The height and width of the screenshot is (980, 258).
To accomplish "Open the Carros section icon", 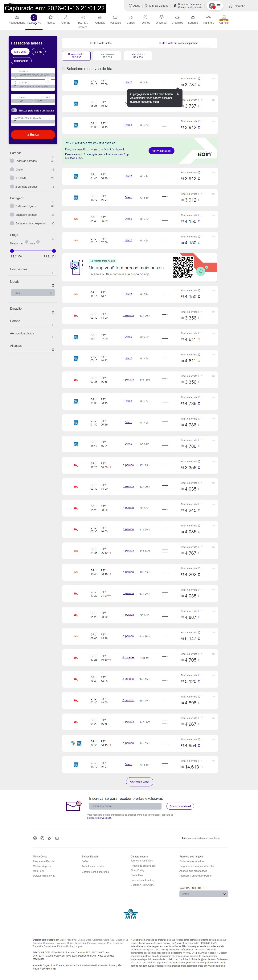I will point(130,18).
